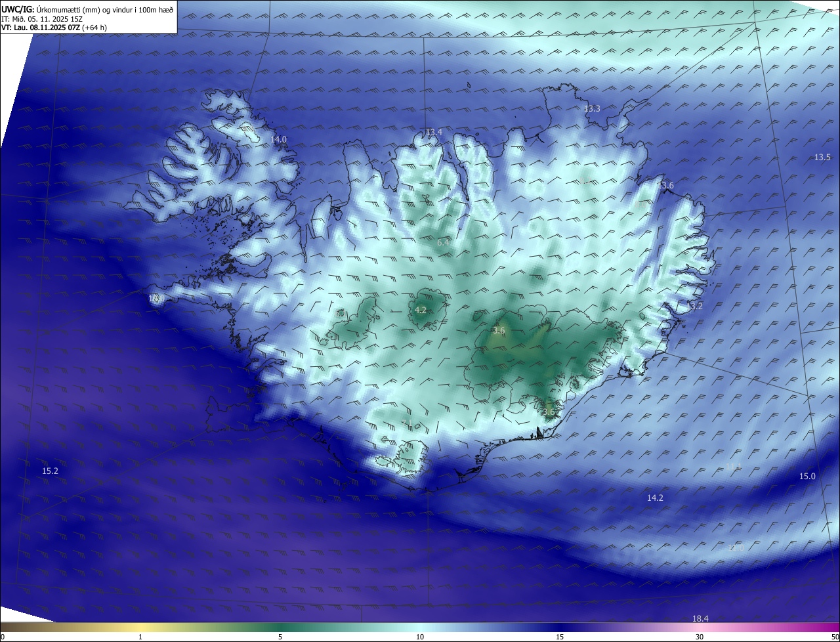The width and height of the screenshot is (840, 642).
Task: Click the 13.6 value on the map
Action: click(665, 186)
